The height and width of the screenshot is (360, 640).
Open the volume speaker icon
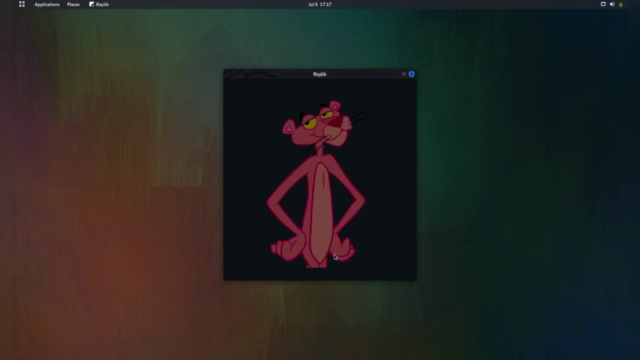(612, 4)
